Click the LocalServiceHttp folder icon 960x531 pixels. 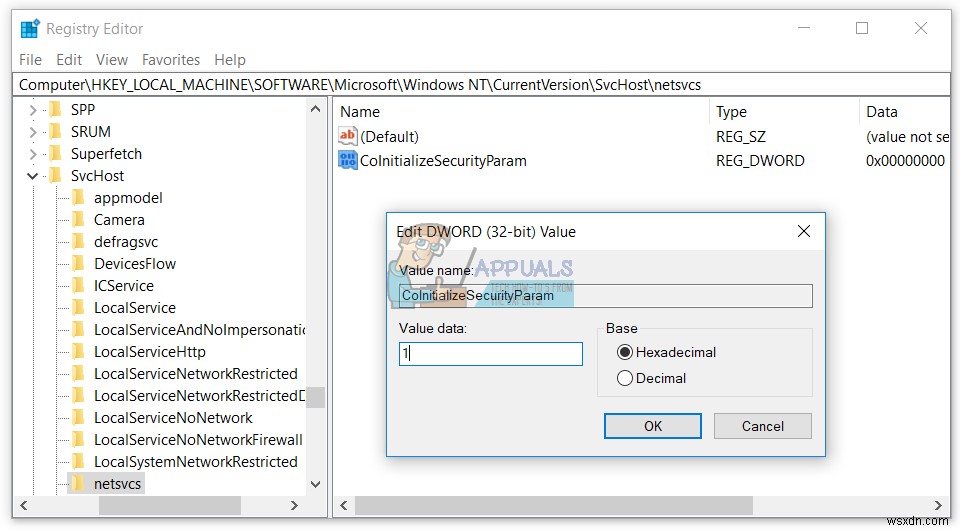pos(78,352)
